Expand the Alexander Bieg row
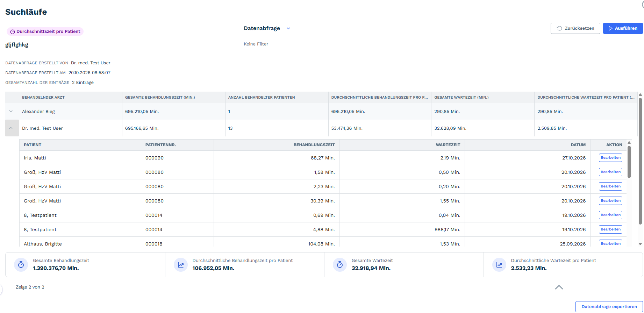Viewport: 644px width, 313px height. [11, 111]
